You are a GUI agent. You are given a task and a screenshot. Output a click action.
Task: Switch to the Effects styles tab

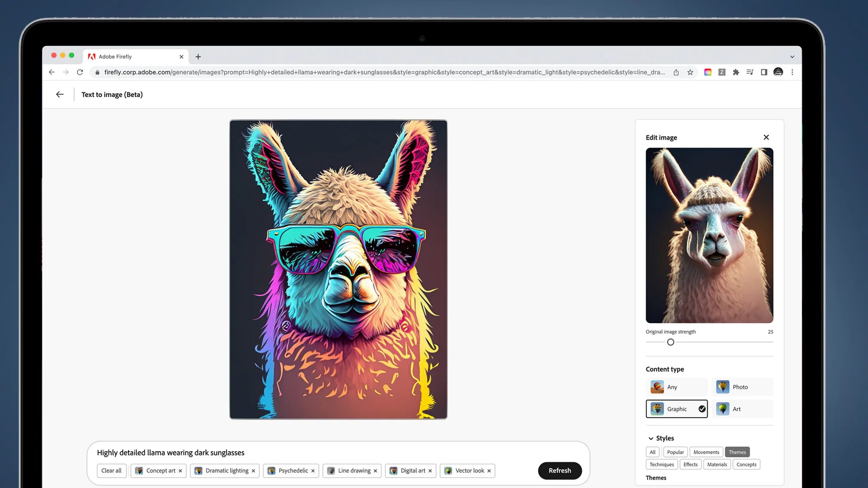click(x=690, y=465)
